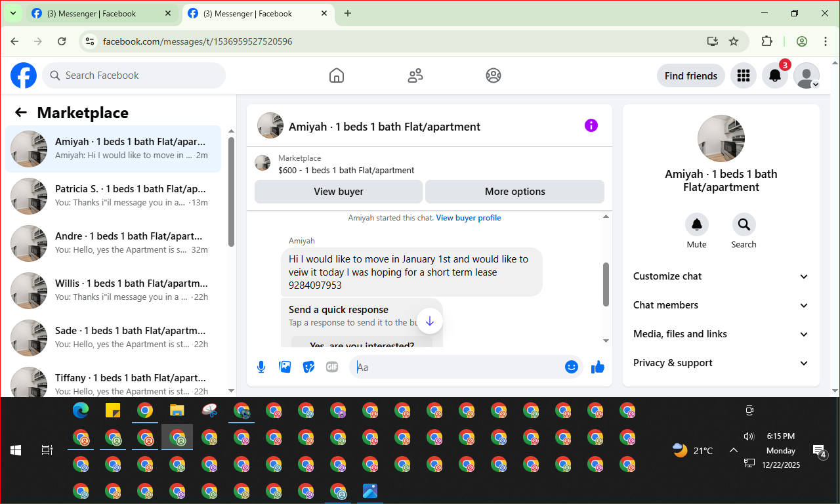This screenshot has height=504, width=840.
Task: Go back to previous page in Chrome
Action: coord(14,41)
